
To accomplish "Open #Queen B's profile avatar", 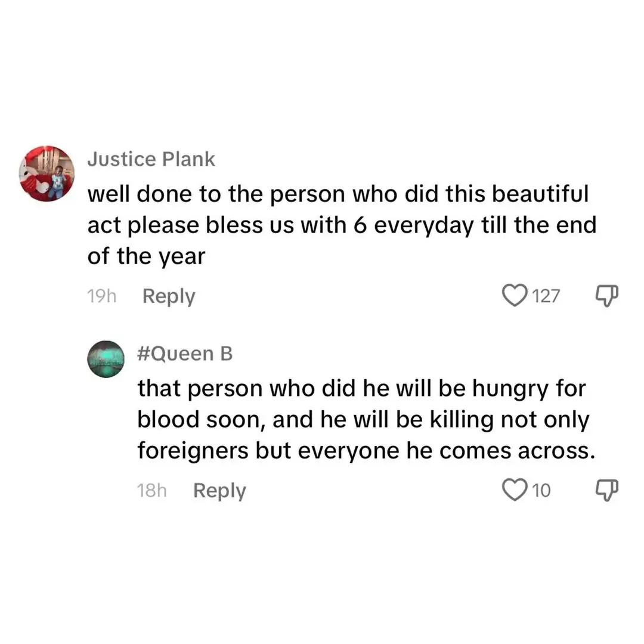I will point(109,359).
